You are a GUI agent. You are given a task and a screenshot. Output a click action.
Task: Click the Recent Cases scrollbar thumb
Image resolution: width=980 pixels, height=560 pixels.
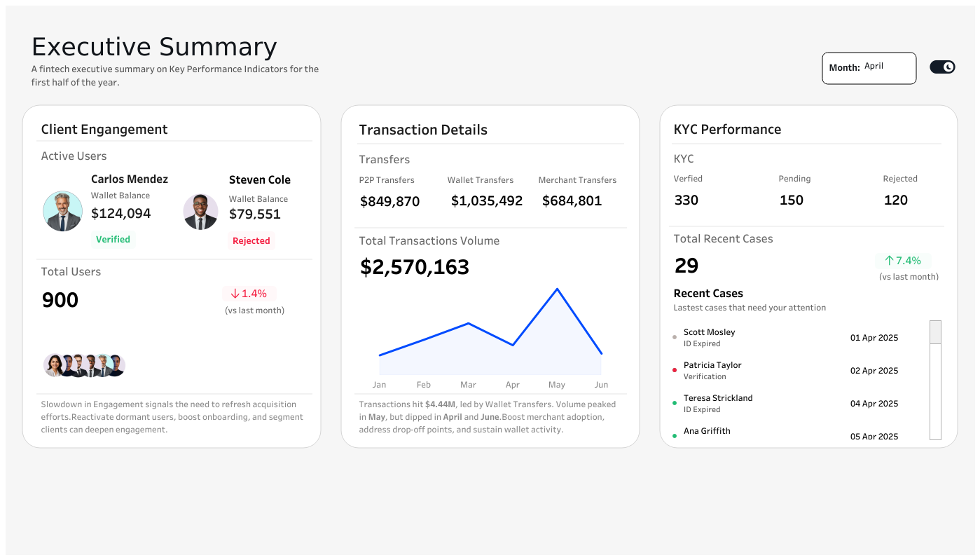pyautogui.click(x=934, y=332)
